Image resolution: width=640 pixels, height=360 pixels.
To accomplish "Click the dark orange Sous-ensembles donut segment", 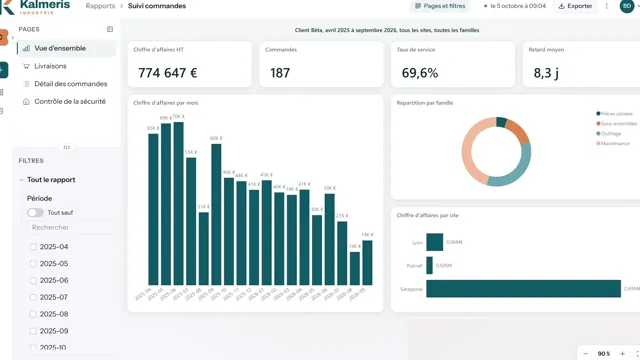I will point(519,131).
